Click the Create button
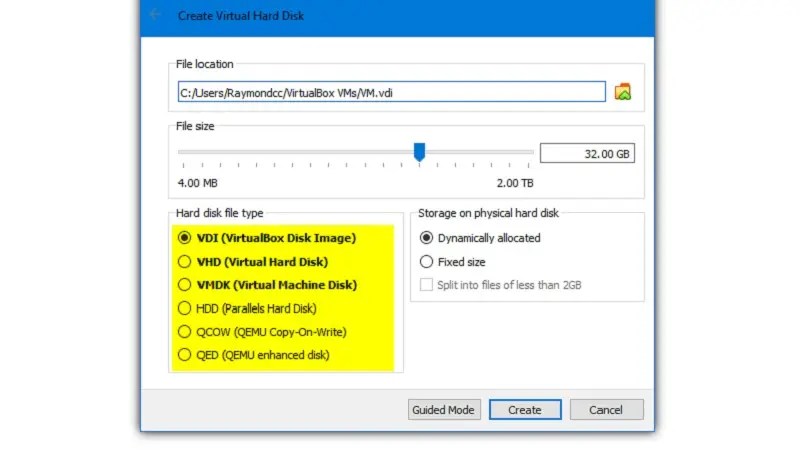800x450 pixels. (525, 410)
